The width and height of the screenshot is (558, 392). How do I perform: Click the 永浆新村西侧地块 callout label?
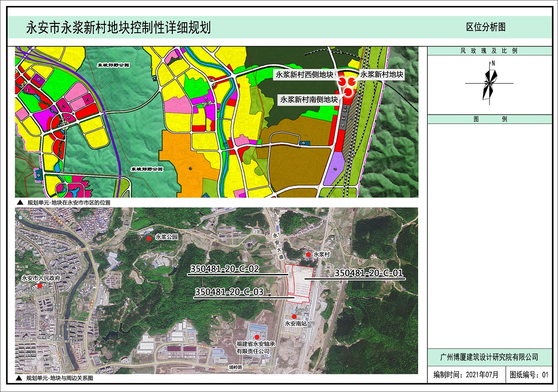click(x=304, y=75)
